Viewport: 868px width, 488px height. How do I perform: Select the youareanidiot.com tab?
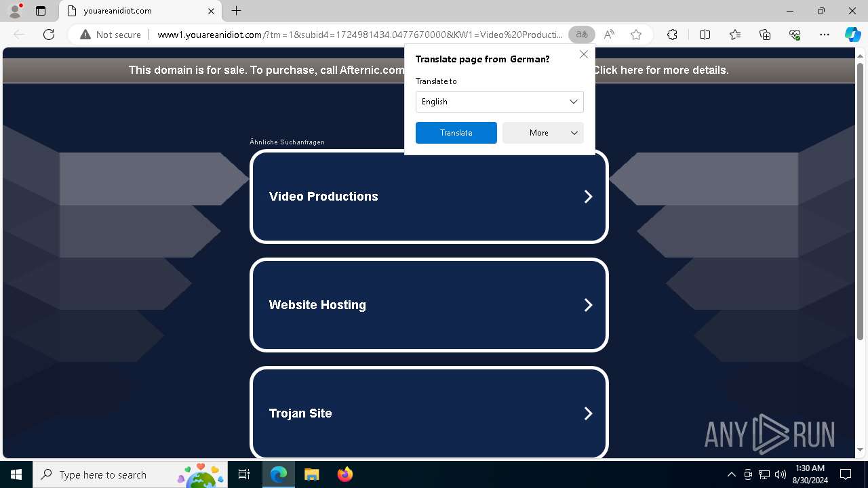coord(140,11)
